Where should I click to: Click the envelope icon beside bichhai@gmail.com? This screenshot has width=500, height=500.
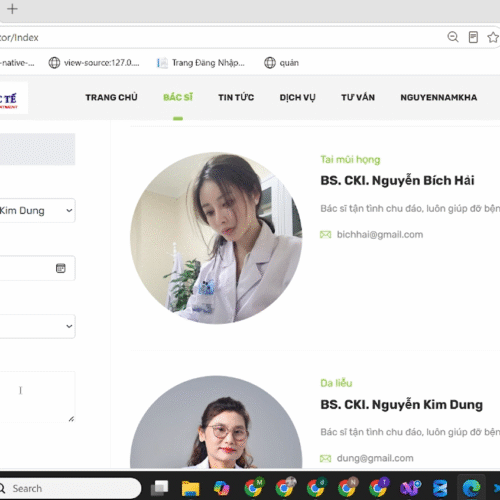[325, 235]
